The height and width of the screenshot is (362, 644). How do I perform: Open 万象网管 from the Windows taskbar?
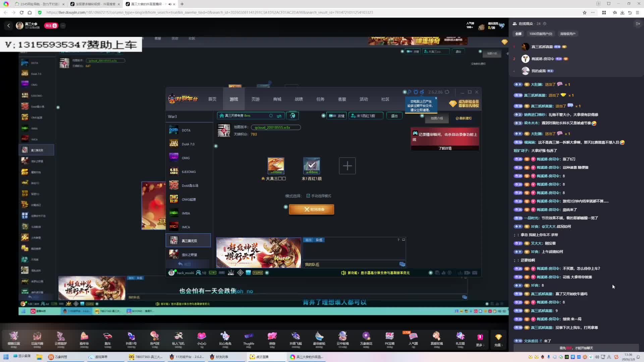click(x=58, y=357)
